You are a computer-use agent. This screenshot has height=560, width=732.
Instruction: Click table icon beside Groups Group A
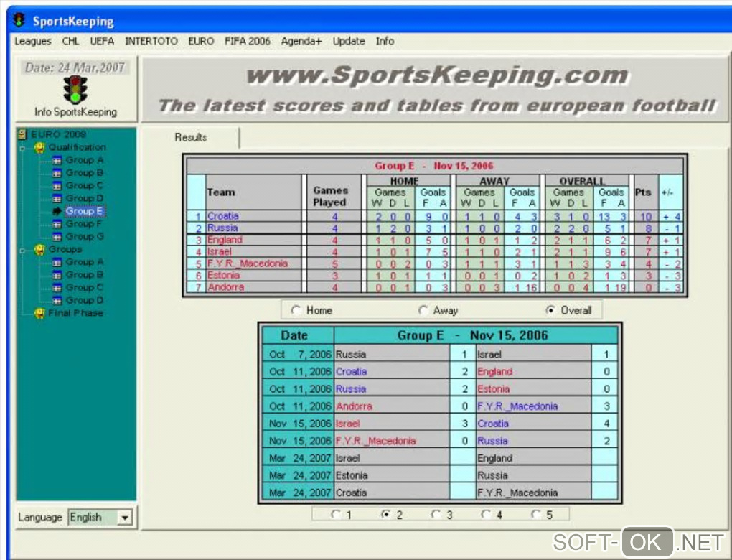click(x=57, y=263)
